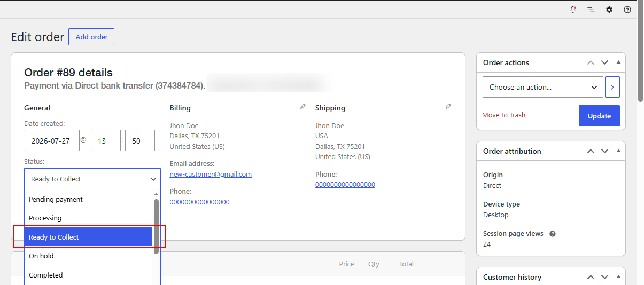
Task: Click the Edit order page title
Action: [x=37, y=37]
